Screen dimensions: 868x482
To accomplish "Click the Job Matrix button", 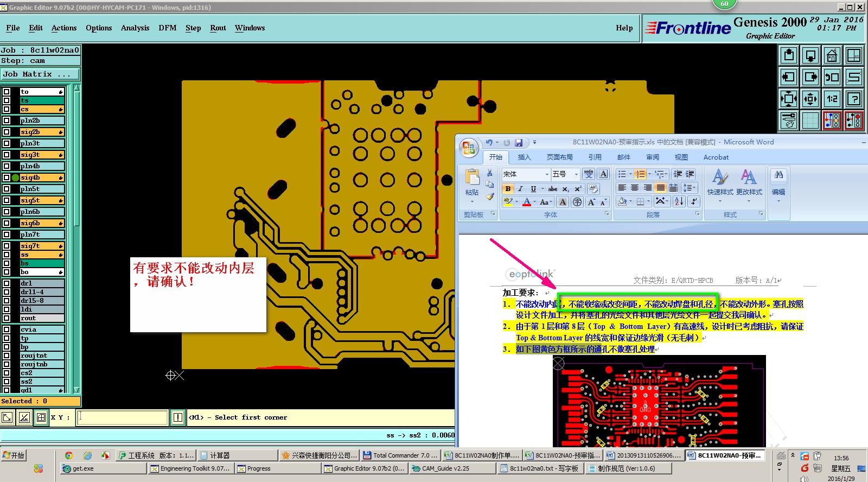I will (x=40, y=74).
